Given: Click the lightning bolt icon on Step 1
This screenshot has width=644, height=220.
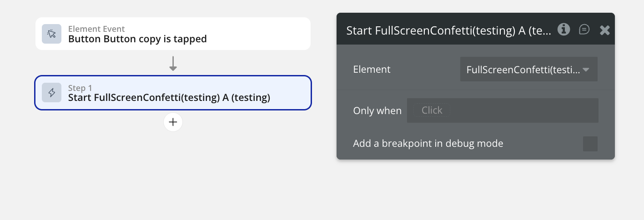Looking at the screenshot, I should pyautogui.click(x=52, y=93).
